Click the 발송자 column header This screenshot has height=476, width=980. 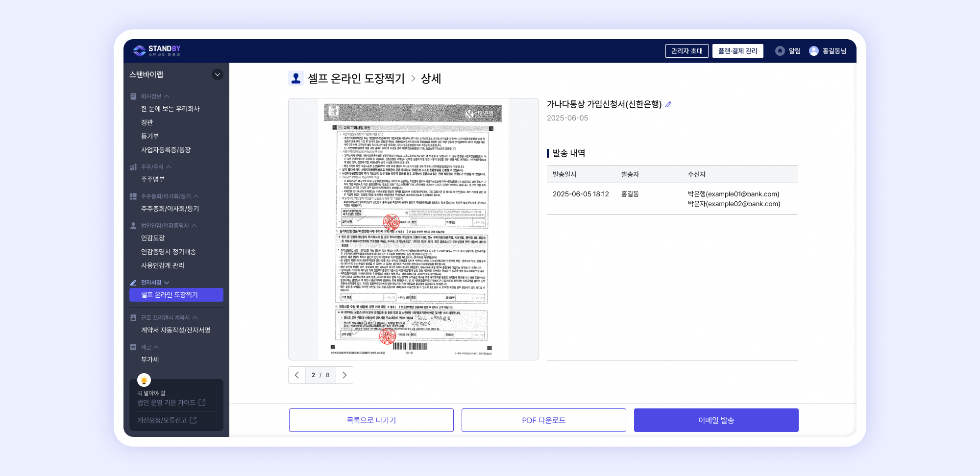click(630, 174)
